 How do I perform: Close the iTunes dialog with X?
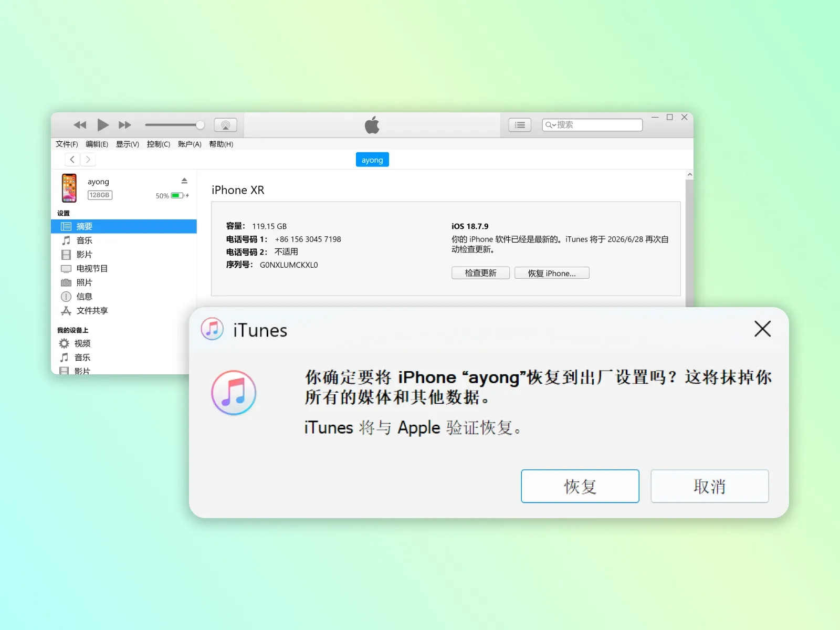[x=762, y=329]
